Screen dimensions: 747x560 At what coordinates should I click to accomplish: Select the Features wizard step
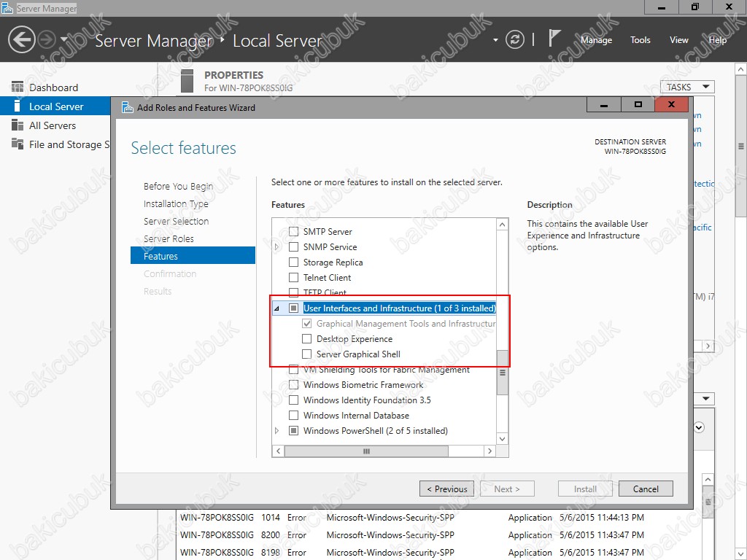pos(193,256)
